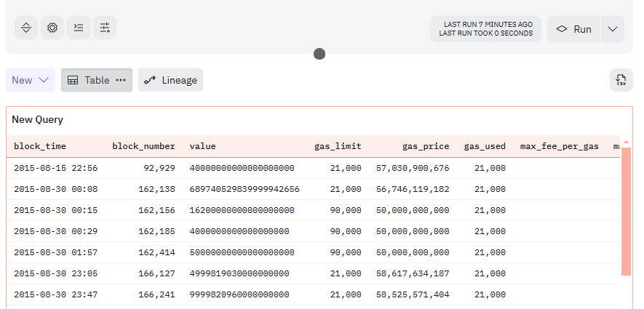This screenshot has width=644, height=309.
Task: Select block number 162,185 cell
Action: click(x=156, y=231)
